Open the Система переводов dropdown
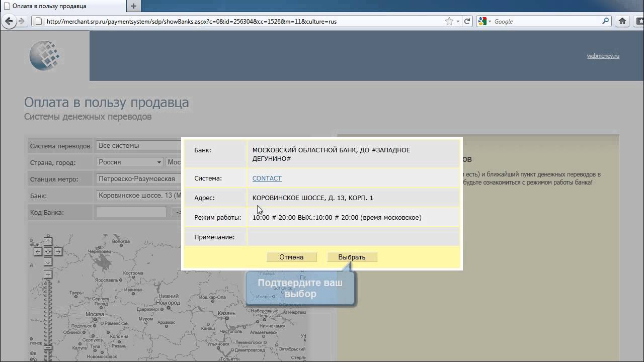 pos(138,146)
